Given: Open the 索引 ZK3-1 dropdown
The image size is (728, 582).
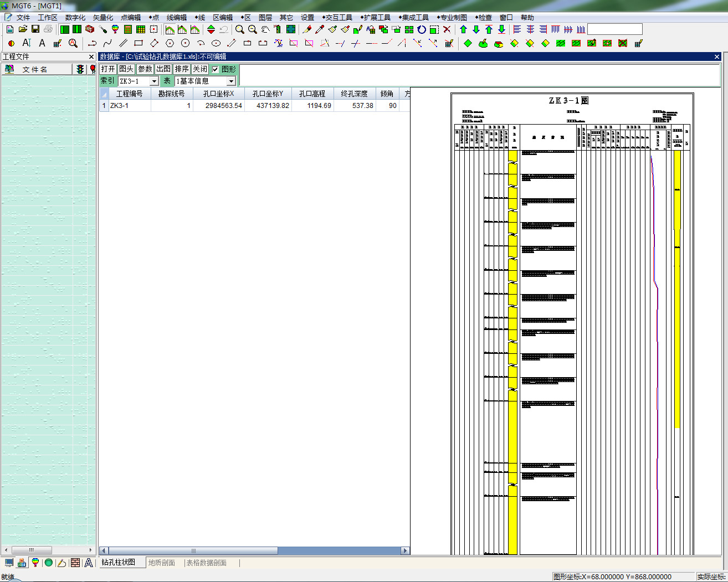Looking at the screenshot, I should click(154, 81).
